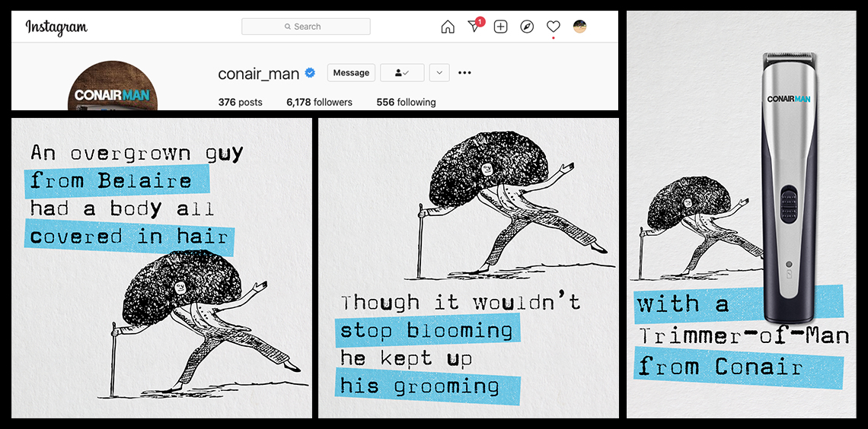Open 6,178 followers list
The height and width of the screenshot is (429, 868).
pyautogui.click(x=320, y=102)
